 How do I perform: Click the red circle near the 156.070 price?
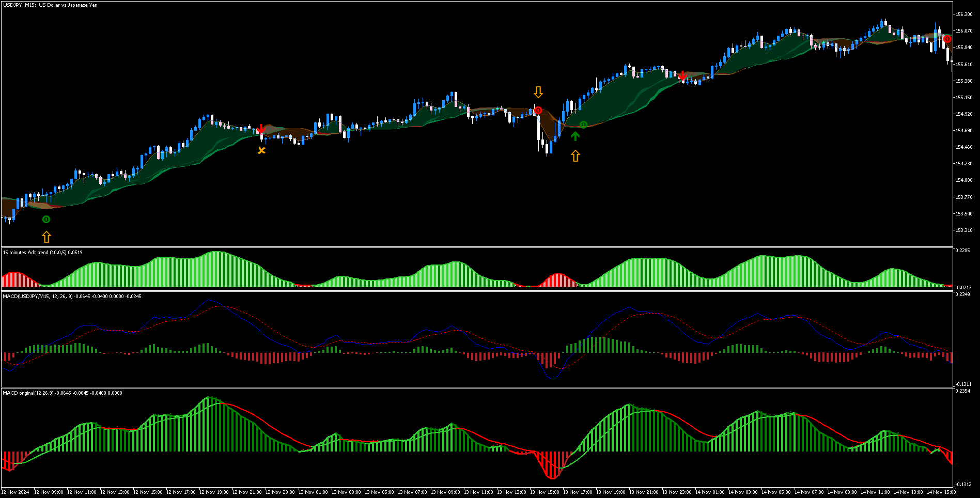click(x=947, y=39)
